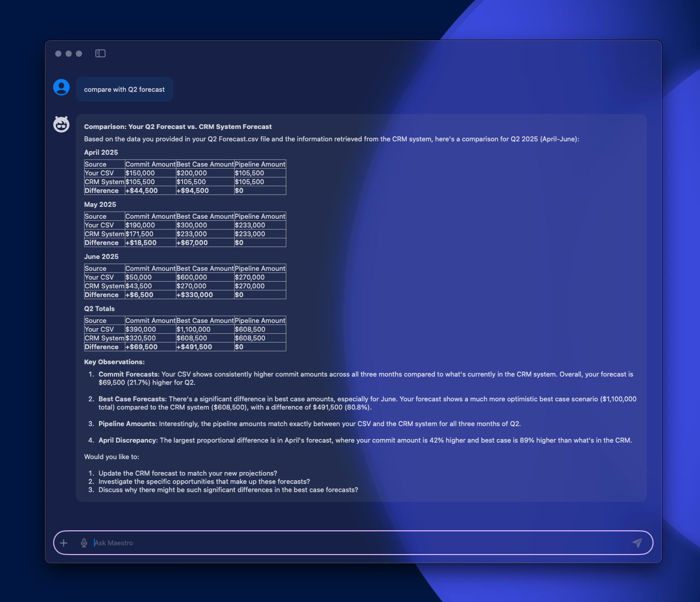Select the "Best Case Forecasts:" observation label
The height and width of the screenshot is (602, 700).
point(133,399)
